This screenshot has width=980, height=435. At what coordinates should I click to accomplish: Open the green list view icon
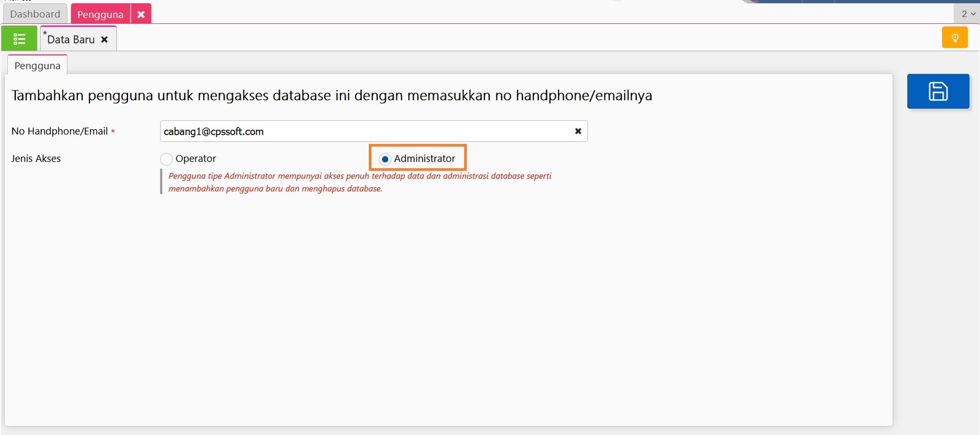click(19, 39)
